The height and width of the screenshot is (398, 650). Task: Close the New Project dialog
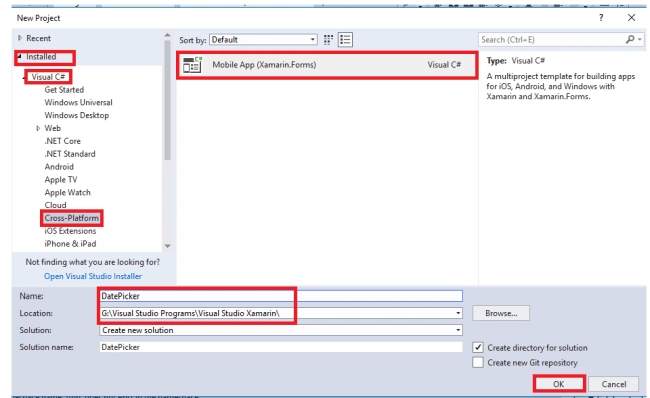[x=631, y=17]
